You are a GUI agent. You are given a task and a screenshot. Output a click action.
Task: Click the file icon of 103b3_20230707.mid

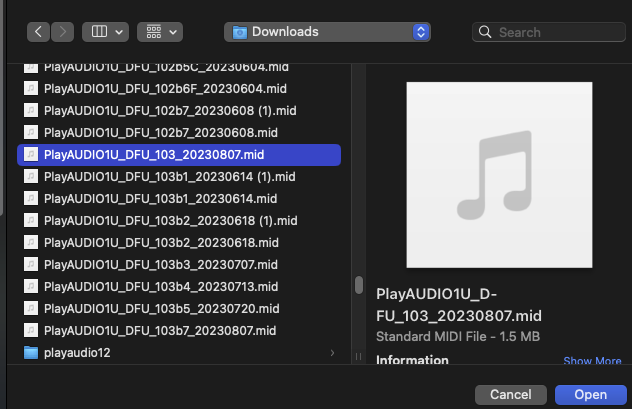click(x=31, y=264)
